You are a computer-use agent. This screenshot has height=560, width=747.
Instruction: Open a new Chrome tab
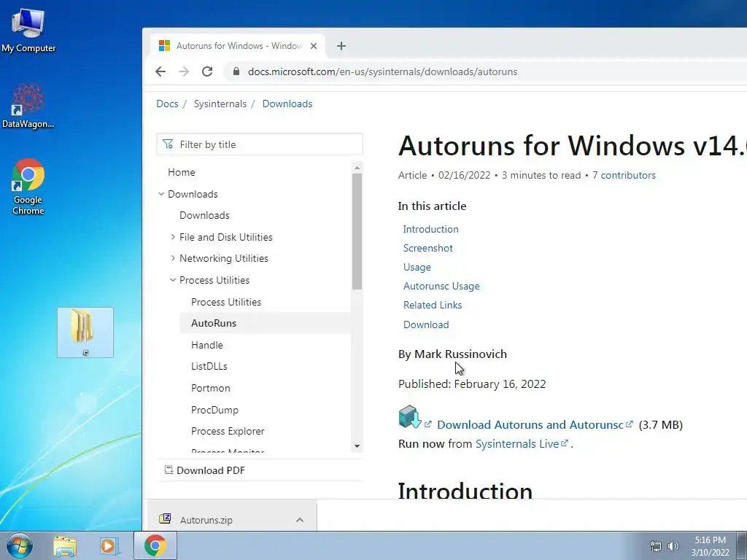tap(341, 46)
